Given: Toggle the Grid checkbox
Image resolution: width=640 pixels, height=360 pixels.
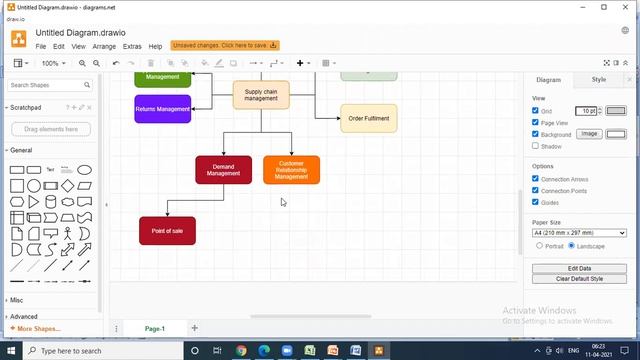Looking at the screenshot, I should pyautogui.click(x=535, y=110).
